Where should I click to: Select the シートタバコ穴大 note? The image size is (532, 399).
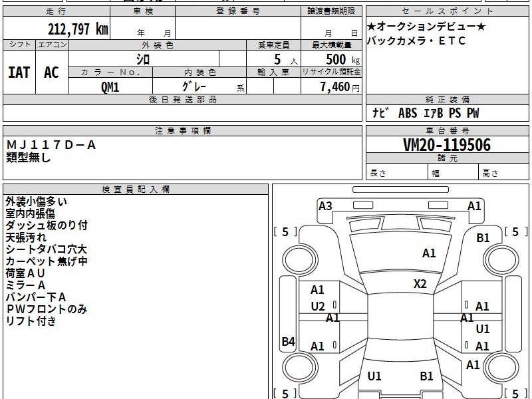click(47, 249)
